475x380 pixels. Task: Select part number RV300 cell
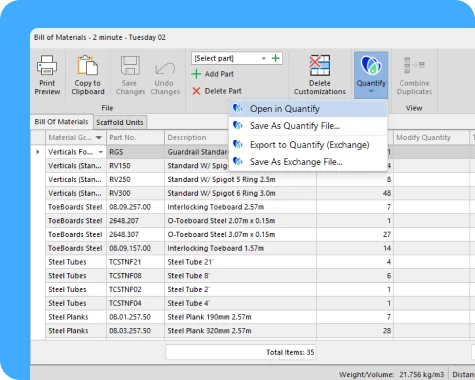pos(135,193)
